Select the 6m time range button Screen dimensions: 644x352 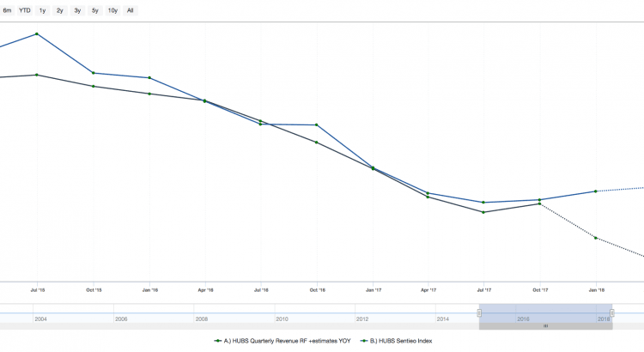coord(7,10)
